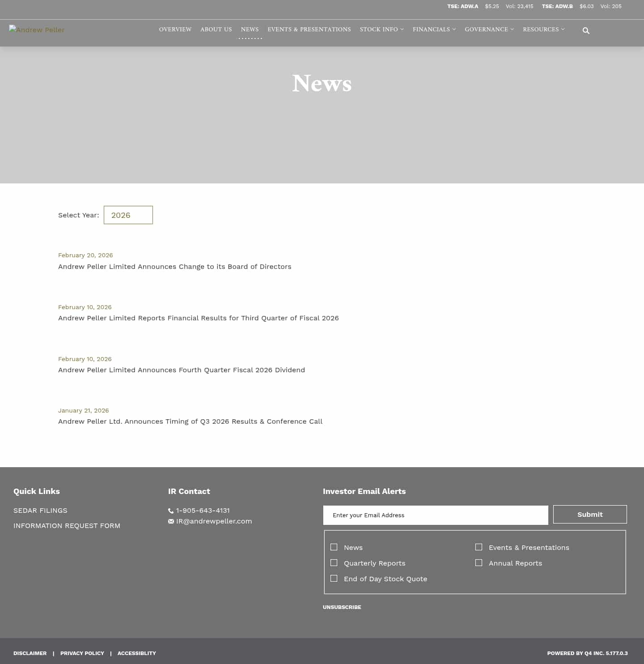The image size is (644, 664).
Task: Click the phone icon next to IR number
Action: (171, 511)
